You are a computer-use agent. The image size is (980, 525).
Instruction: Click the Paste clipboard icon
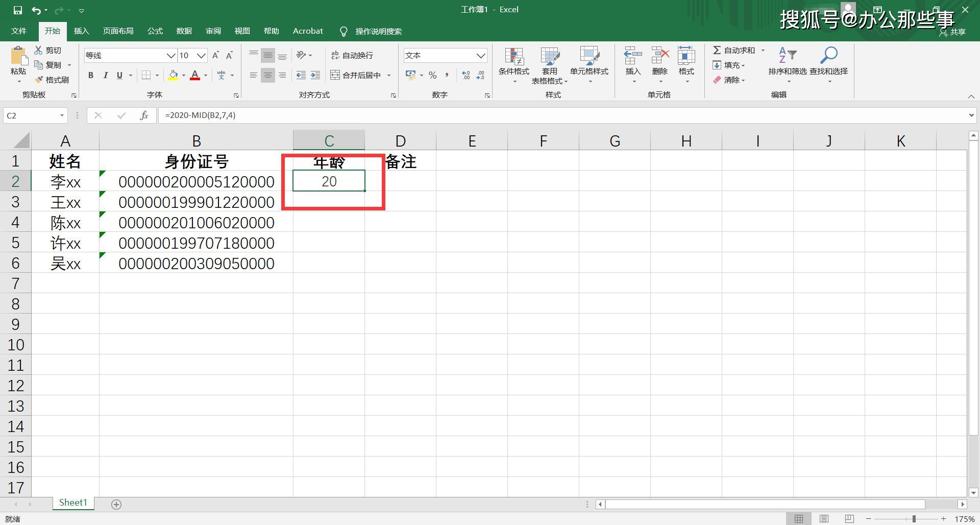(x=18, y=56)
